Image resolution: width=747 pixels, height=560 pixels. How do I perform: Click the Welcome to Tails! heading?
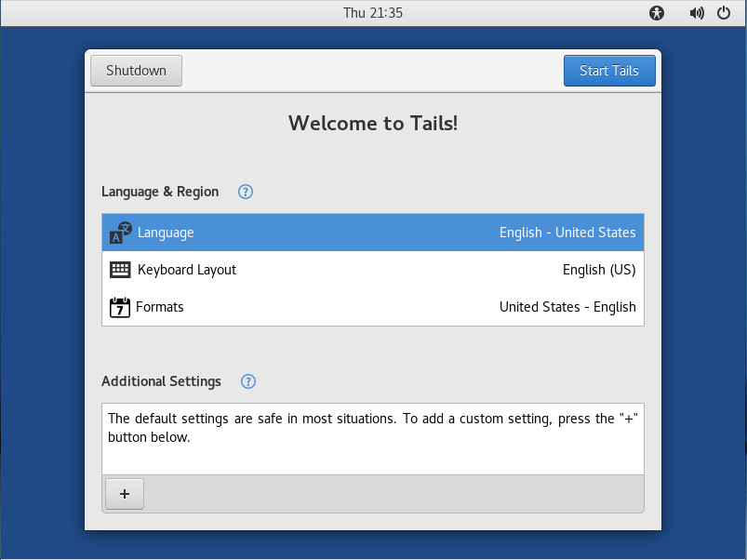[373, 123]
